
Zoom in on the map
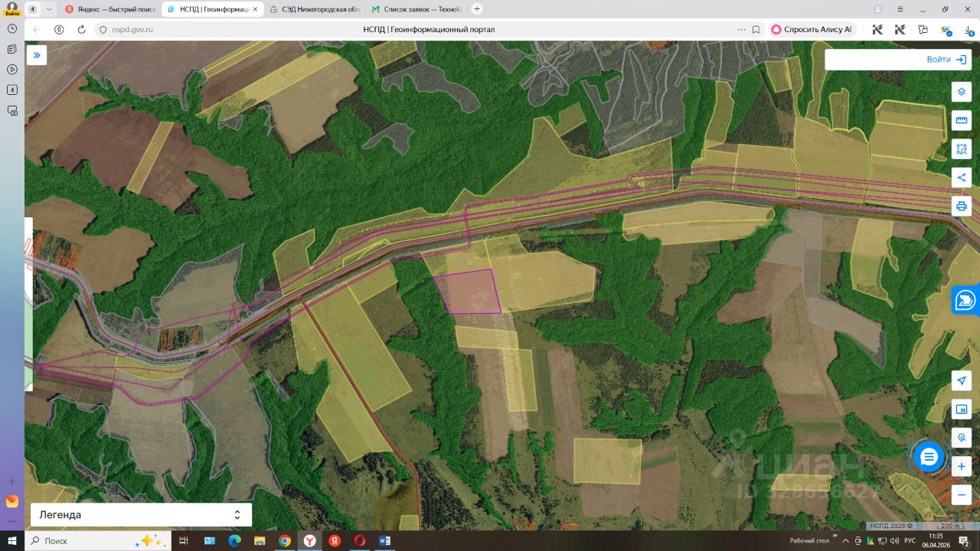(x=962, y=466)
